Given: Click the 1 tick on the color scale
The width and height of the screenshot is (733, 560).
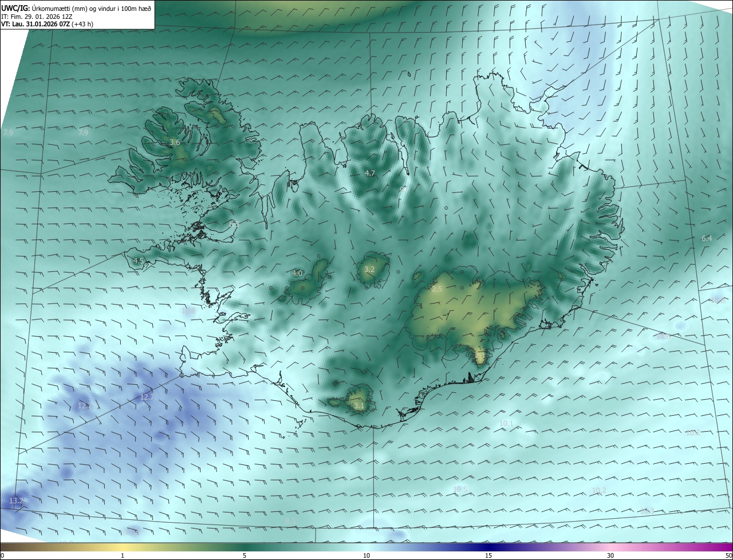Looking at the screenshot, I should [123, 555].
